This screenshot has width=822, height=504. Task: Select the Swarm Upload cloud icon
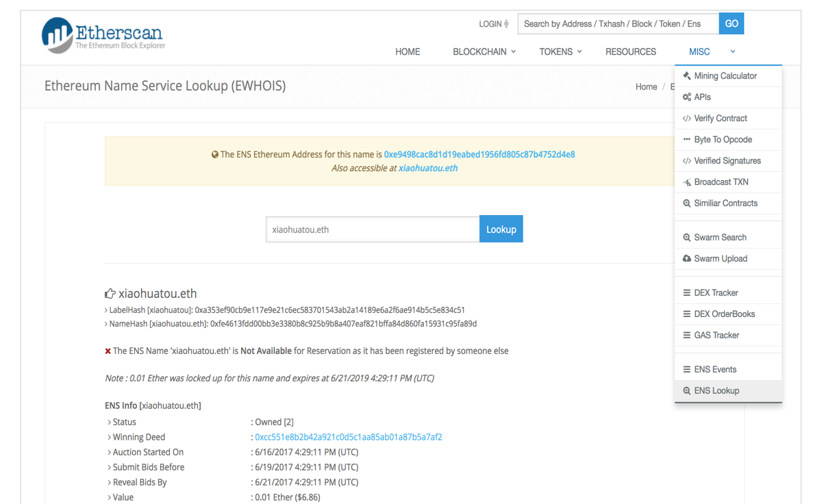[687, 258]
